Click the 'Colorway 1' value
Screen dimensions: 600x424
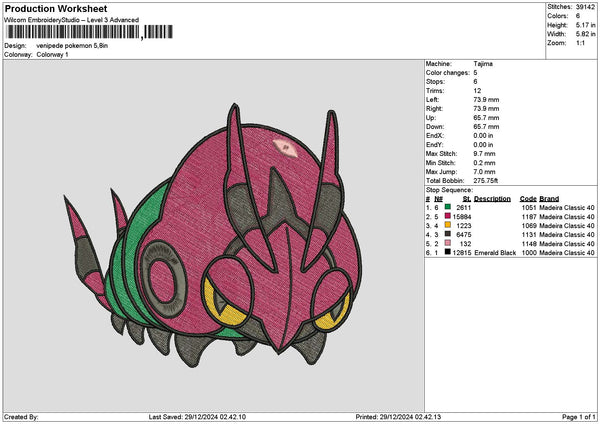coord(52,55)
